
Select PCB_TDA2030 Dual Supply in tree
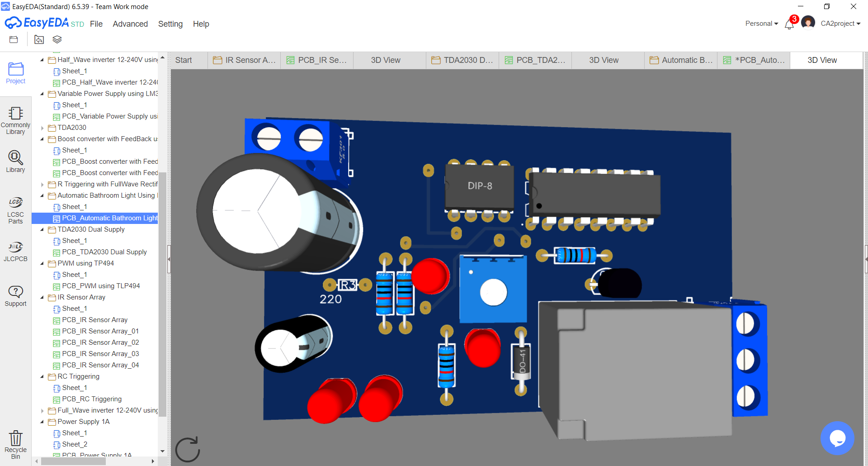104,252
